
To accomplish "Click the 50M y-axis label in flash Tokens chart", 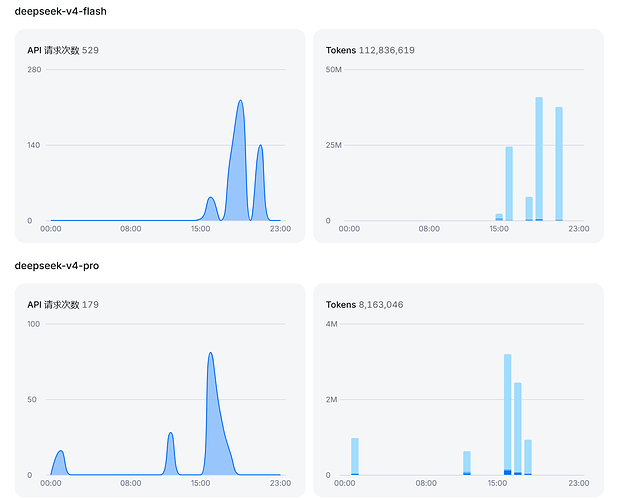I will point(334,70).
